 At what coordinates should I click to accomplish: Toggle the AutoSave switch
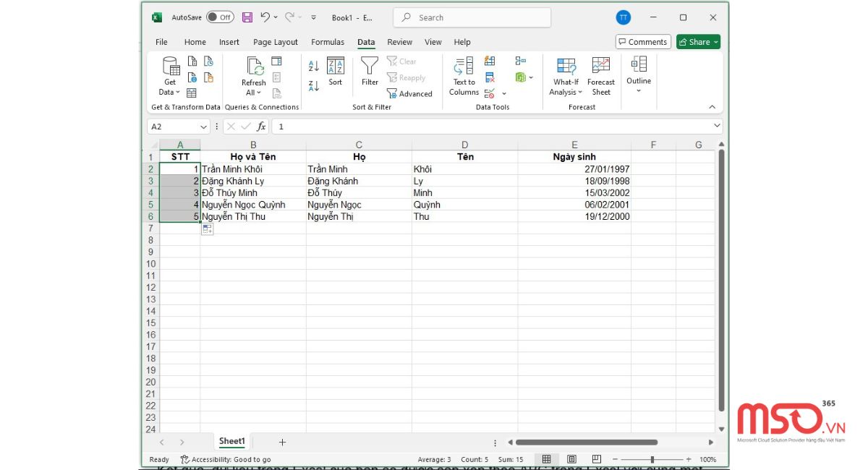click(220, 17)
